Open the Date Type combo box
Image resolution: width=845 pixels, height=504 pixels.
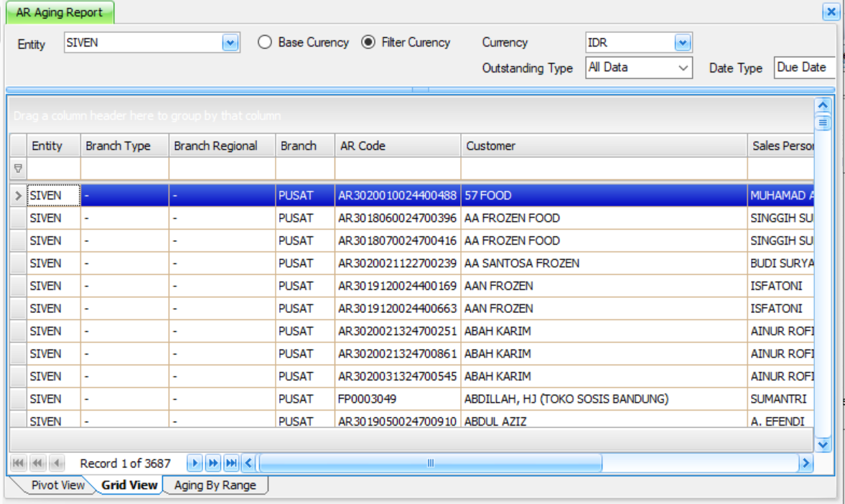804,68
